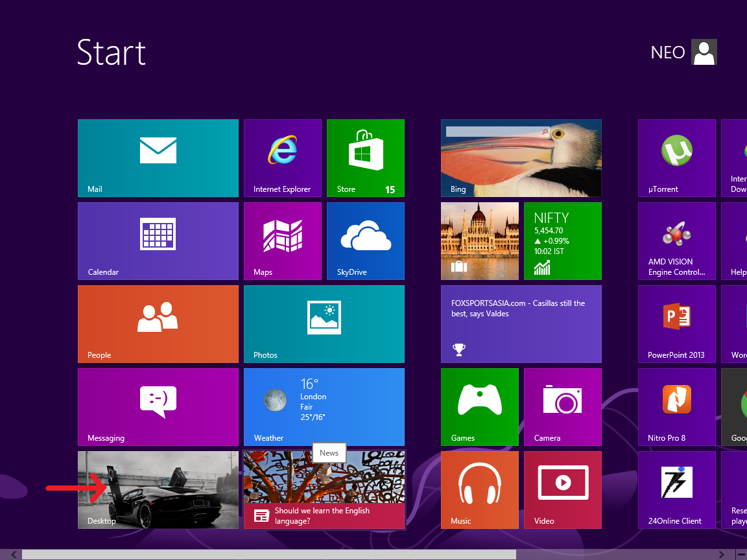The width and height of the screenshot is (747, 560).
Task: Open the SkyDrive tile
Action: pos(366,241)
